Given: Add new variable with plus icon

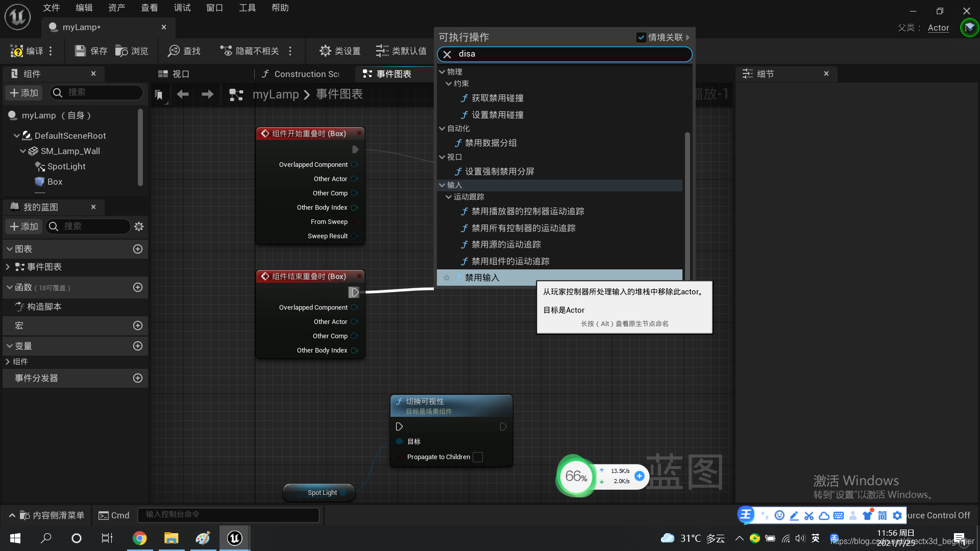Looking at the screenshot, I should click(138, 346).
